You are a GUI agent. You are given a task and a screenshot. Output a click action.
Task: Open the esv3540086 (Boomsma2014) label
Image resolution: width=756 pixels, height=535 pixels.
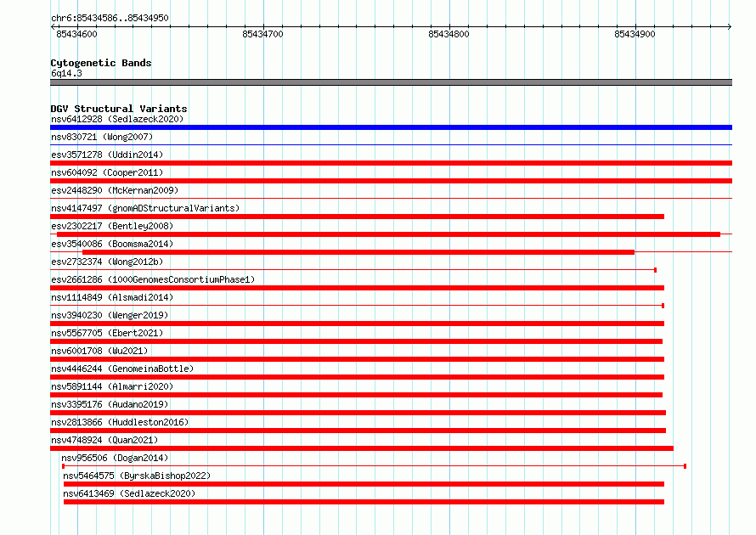tap(112, 244)
